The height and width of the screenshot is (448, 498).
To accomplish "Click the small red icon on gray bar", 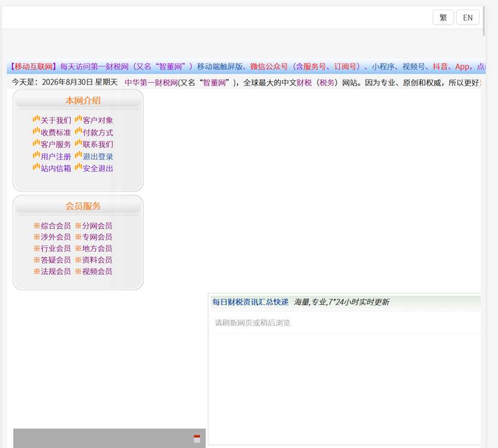I will pyautogui.click(x=197, y=439).
